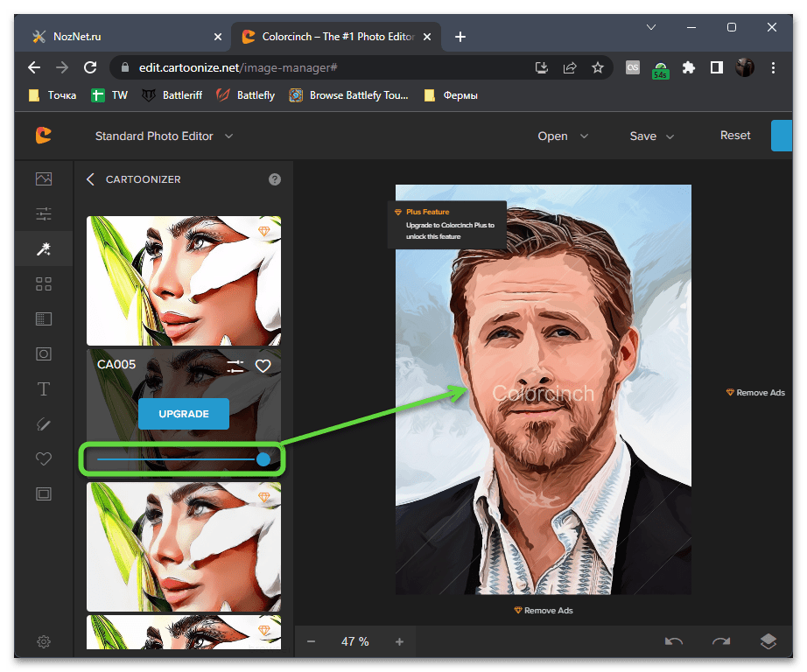Click the Reset button
This screenshot has width=807, height=672.
click(735, 136)
